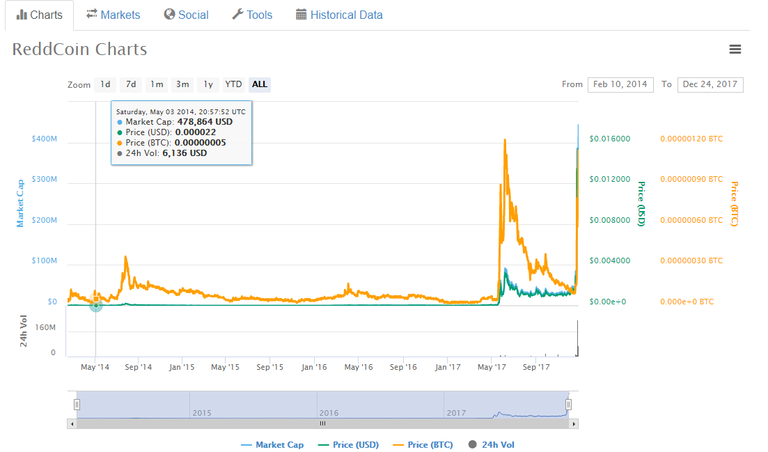Click the Jan '17 x-axis label

[448, 367]
